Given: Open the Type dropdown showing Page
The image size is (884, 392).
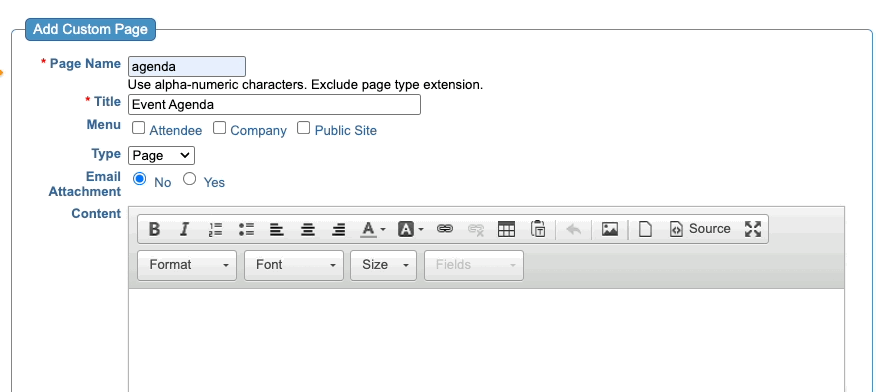Looking at the screenshot, I should click(x=161, y=156).
